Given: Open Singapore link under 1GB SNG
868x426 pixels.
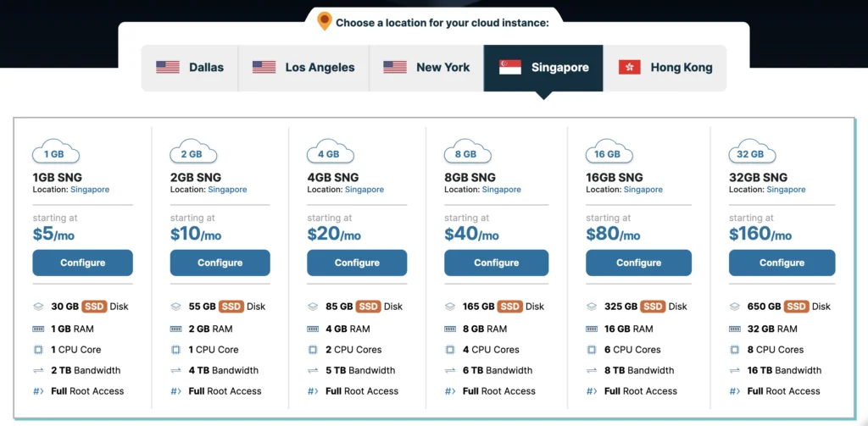Looking at the screenshot, I should coord(90,190).
